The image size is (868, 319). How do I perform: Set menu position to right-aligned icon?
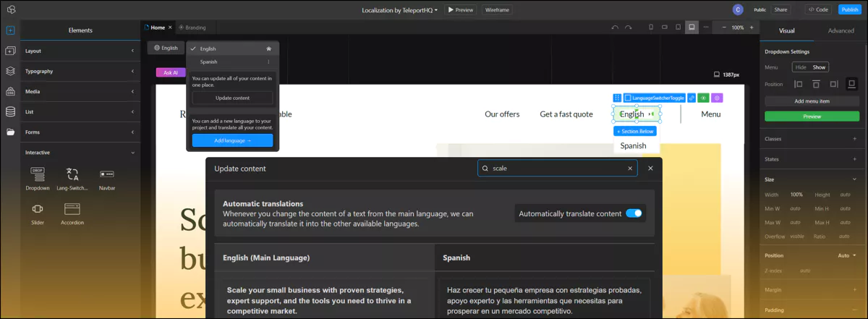click(x=834, y=84)
